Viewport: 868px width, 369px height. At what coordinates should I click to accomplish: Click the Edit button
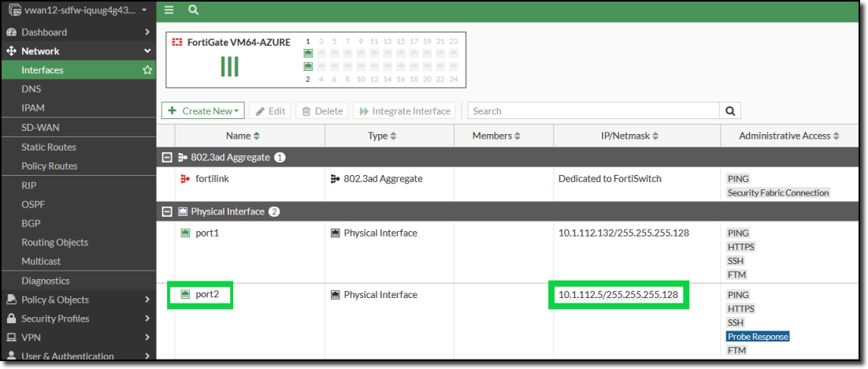[x=270, y=111]
